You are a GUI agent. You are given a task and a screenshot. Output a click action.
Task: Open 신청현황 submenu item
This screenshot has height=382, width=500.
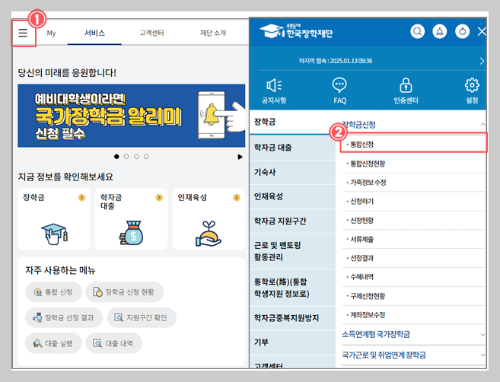click(x=413, y=220)
